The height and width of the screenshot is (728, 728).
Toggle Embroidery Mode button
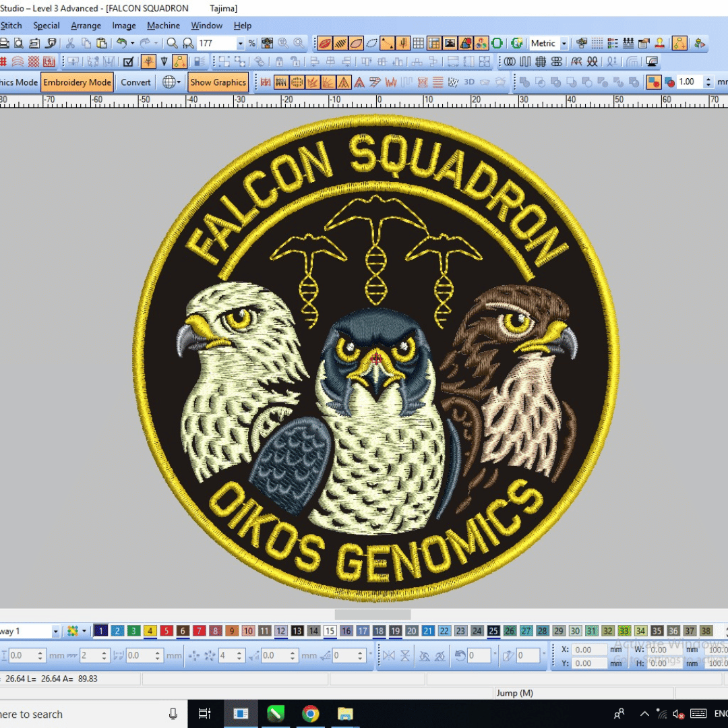[77, 82]
